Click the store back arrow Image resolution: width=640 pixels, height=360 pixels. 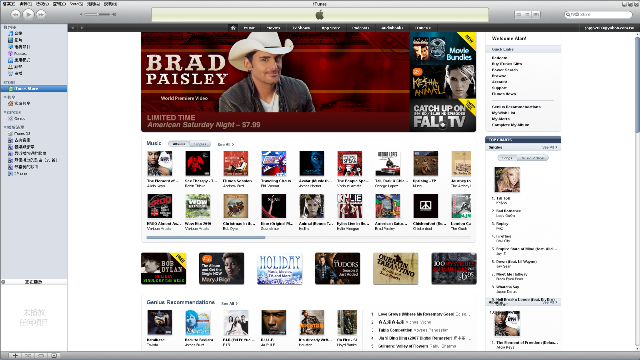[x=73, y=28]
